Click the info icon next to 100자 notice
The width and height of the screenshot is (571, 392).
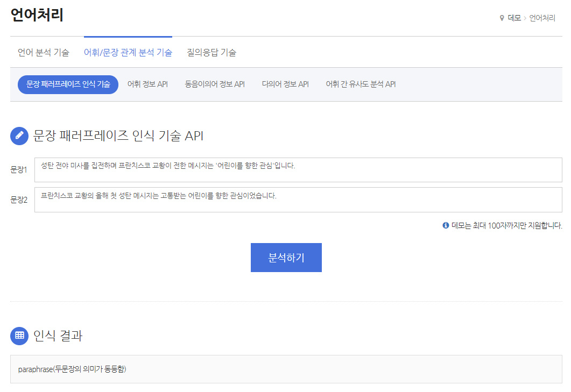tap(446, 225)
